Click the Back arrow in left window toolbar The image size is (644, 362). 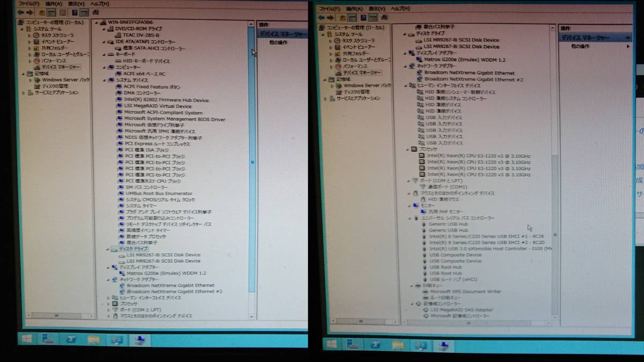click(x=20, y=12)
